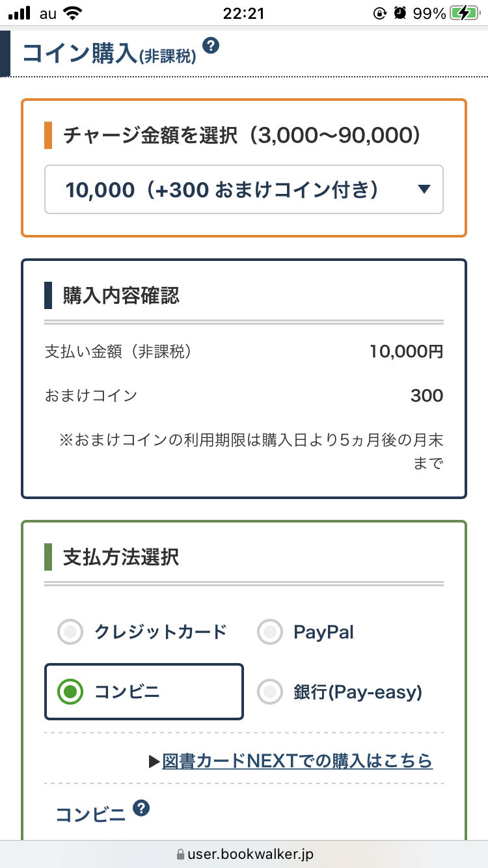The width and height of the screenshot is (488, 868).
Task: Tap the battery charging icon
Action: (x=466, y=13)
